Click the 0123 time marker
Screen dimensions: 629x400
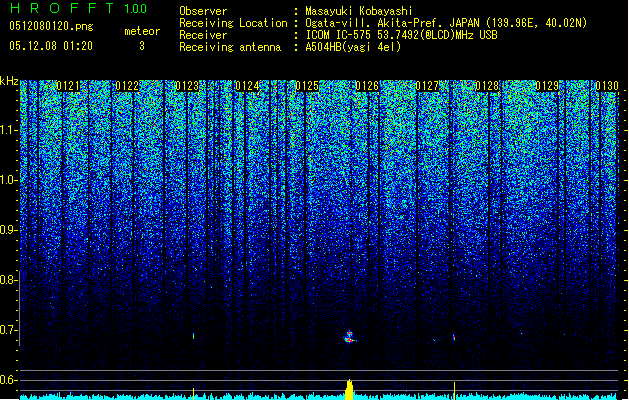(x=187, y=86)
